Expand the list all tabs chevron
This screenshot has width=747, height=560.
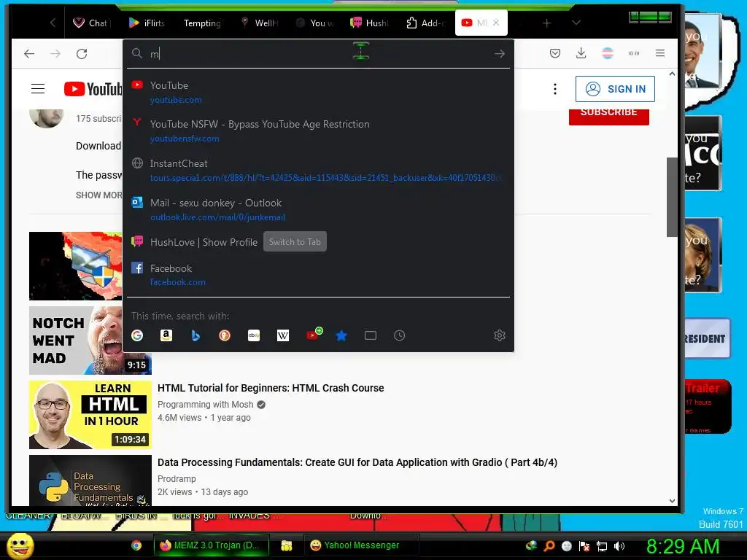576,23
